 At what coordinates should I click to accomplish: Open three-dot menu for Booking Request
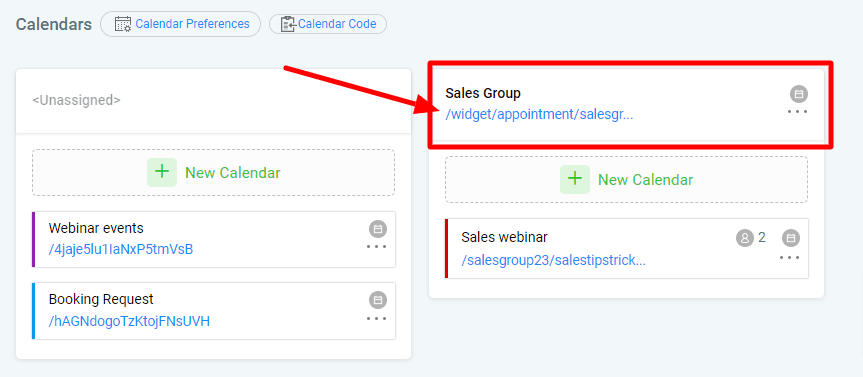pos(376,318)
